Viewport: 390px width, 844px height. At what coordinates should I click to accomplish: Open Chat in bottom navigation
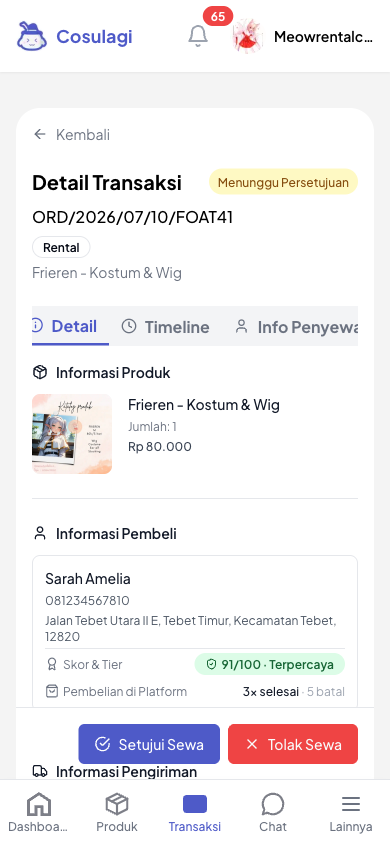pos(273,812)
